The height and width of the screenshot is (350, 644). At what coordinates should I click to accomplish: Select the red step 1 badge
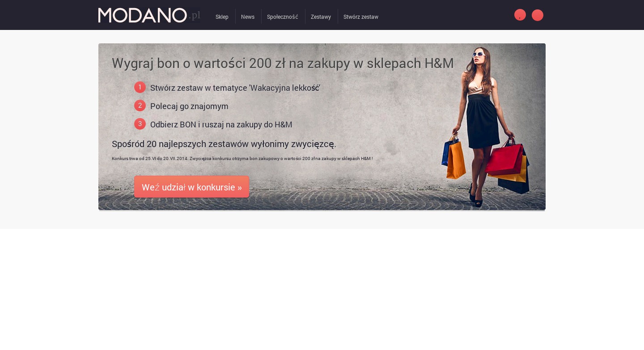[140, 87]
